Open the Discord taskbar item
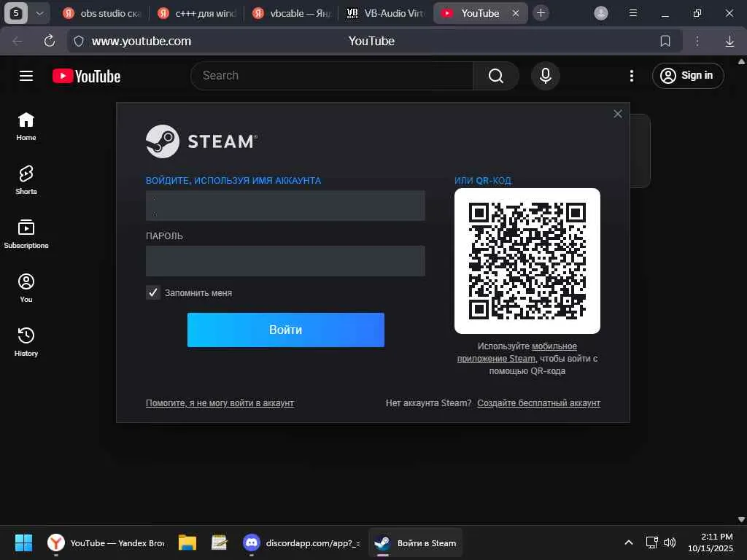Viewport: 747px width, 560px height. pos(301,542)
